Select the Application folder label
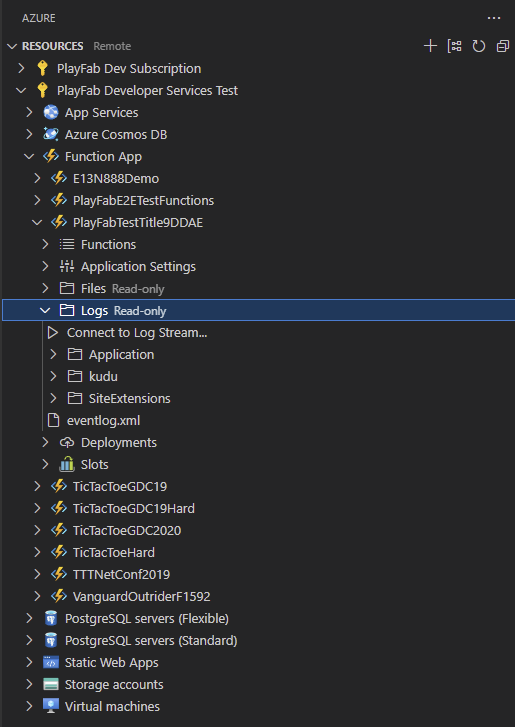This screenshot has width=515, height=727. (x=121, y=355)
